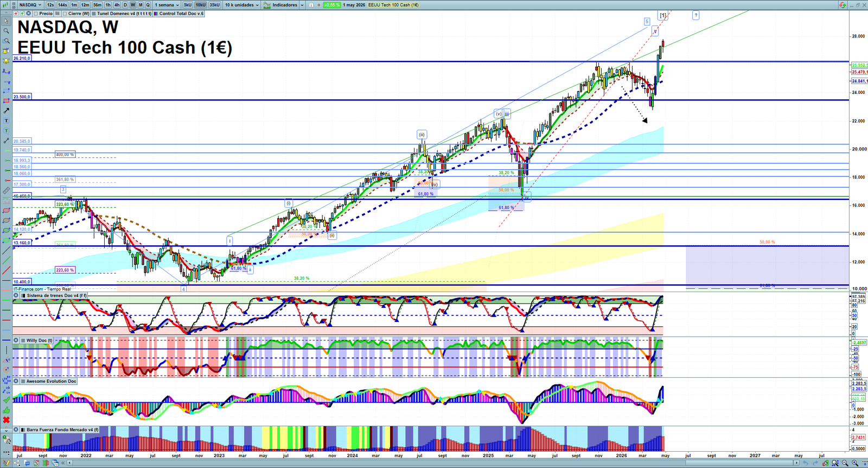
Task: Switch to the 144s timeframe
Action: (62, 5)
